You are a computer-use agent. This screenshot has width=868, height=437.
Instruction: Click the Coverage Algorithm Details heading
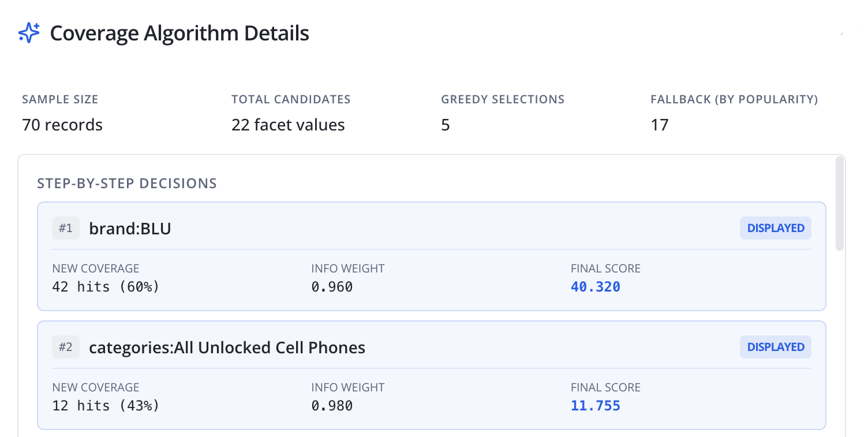click(179, 33)
